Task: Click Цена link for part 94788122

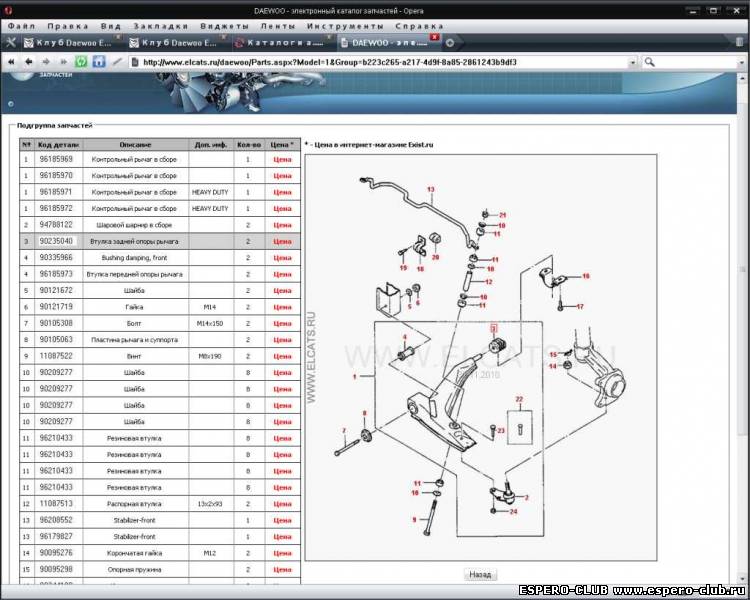Action: tap(282, 225)
